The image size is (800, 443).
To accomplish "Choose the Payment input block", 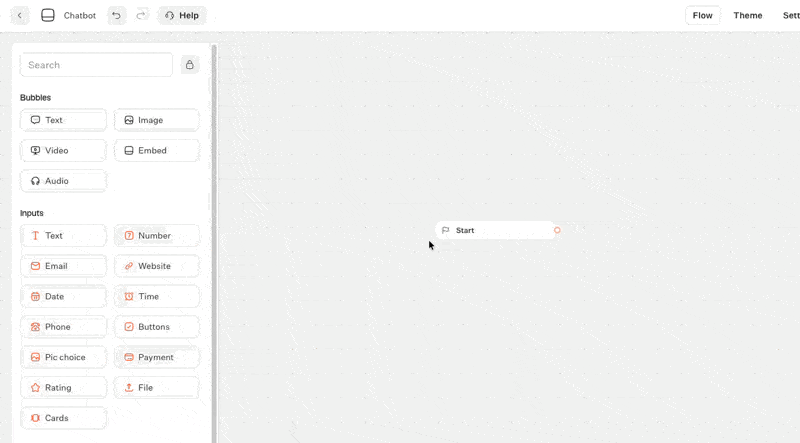I will click(x=157, y=357).
